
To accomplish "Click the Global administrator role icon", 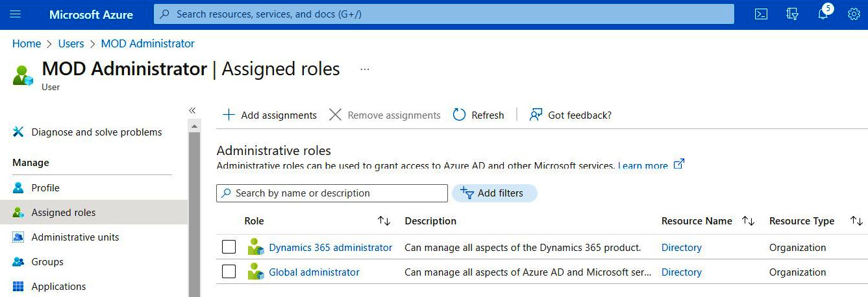I will pyautogui.click(x=256, y=272).
